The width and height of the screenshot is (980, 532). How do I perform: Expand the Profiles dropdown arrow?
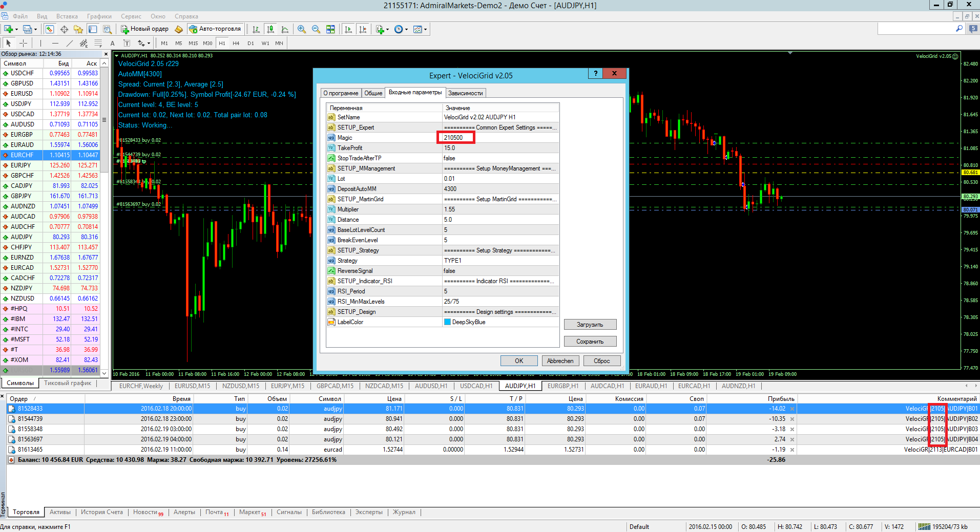(x=36, y=29)
